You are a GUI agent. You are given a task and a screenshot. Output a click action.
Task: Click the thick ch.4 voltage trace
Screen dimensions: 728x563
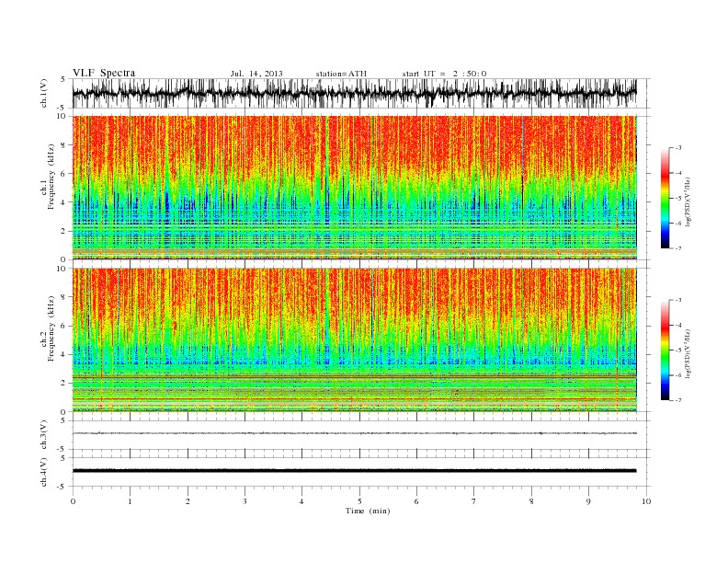click(354, 471)
